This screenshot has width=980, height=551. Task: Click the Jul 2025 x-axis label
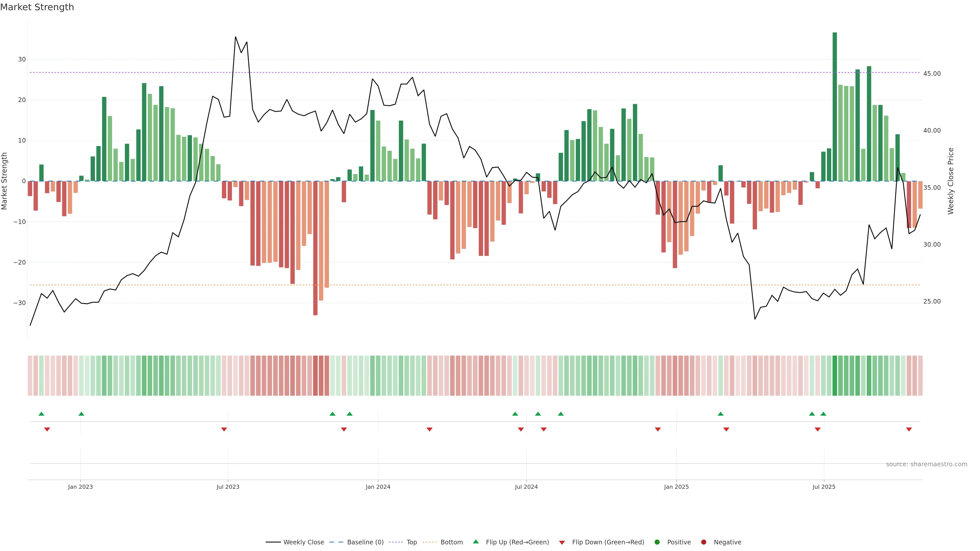click(824, 487)
